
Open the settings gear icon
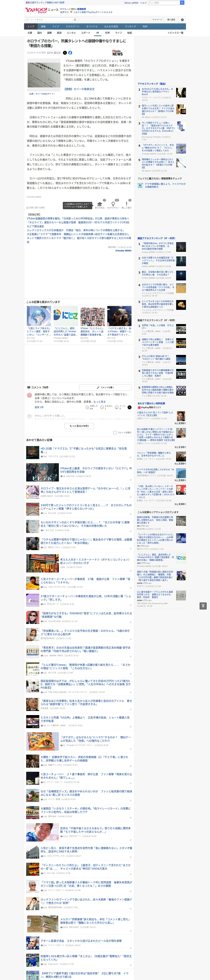(182, 19)
